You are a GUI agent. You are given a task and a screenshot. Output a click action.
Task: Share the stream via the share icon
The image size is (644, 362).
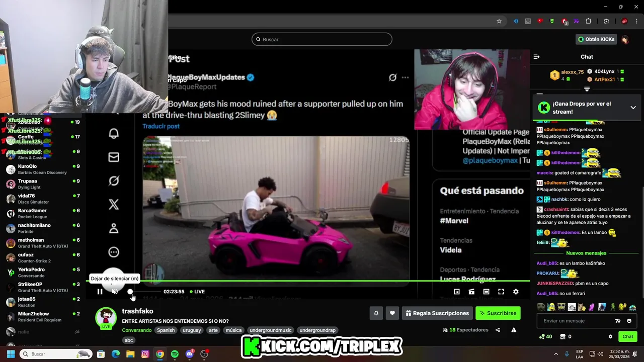coord(498,330)
